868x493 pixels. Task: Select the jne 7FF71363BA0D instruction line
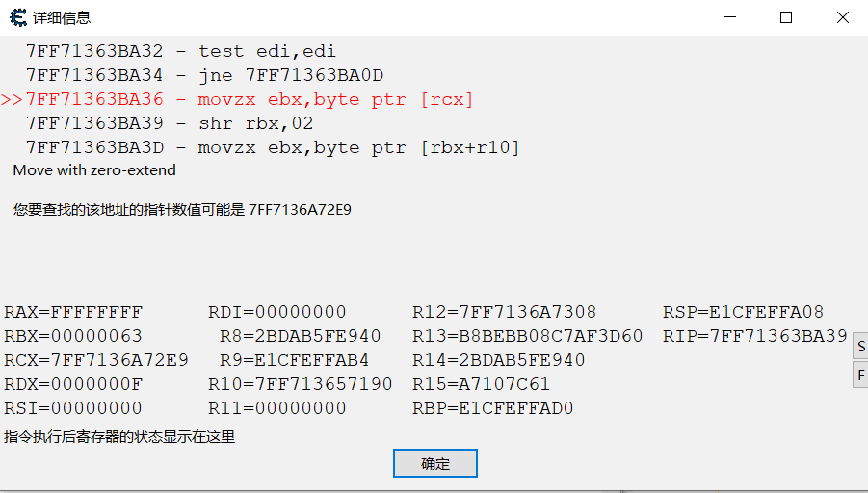pyautogui.click(x=204, y=75)
